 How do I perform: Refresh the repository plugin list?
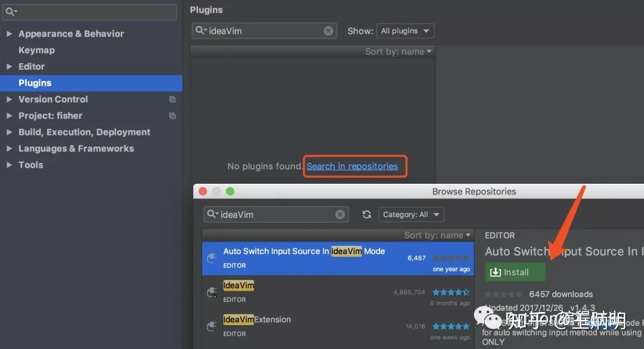point(366,214)
